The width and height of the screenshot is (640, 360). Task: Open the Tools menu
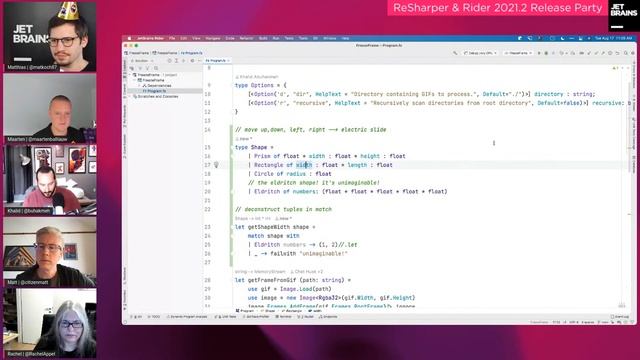(x=303, y=38)
